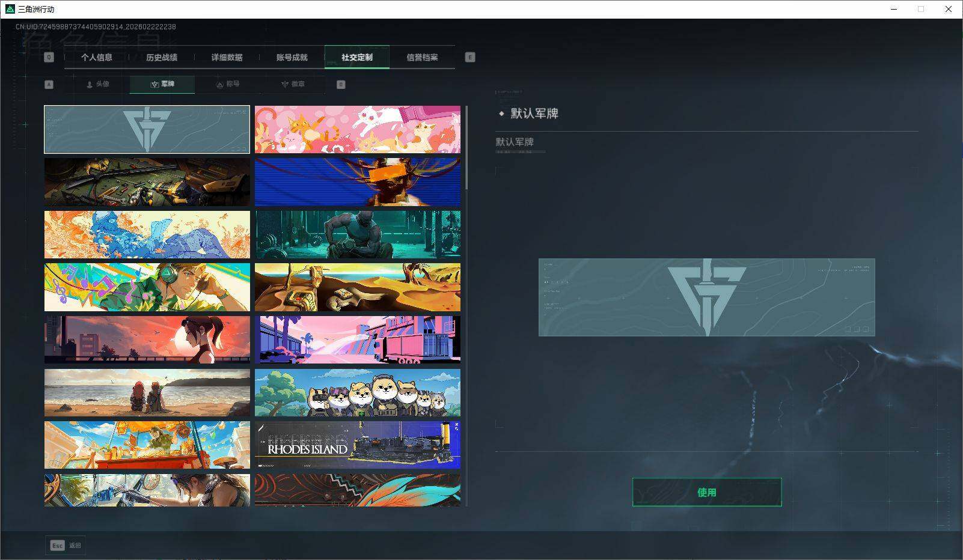
Task: Select the blue orange-visor figure dog tag
Action: tap(358, 181)
